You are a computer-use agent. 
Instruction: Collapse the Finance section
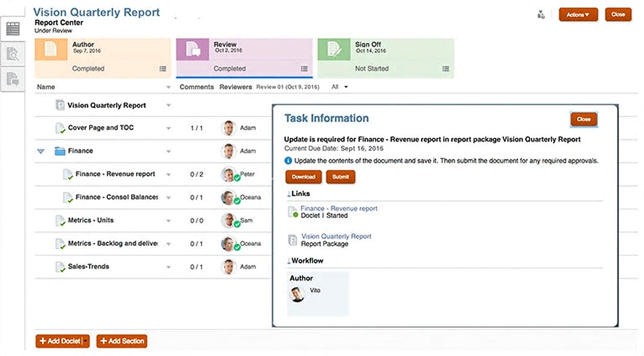41,151
